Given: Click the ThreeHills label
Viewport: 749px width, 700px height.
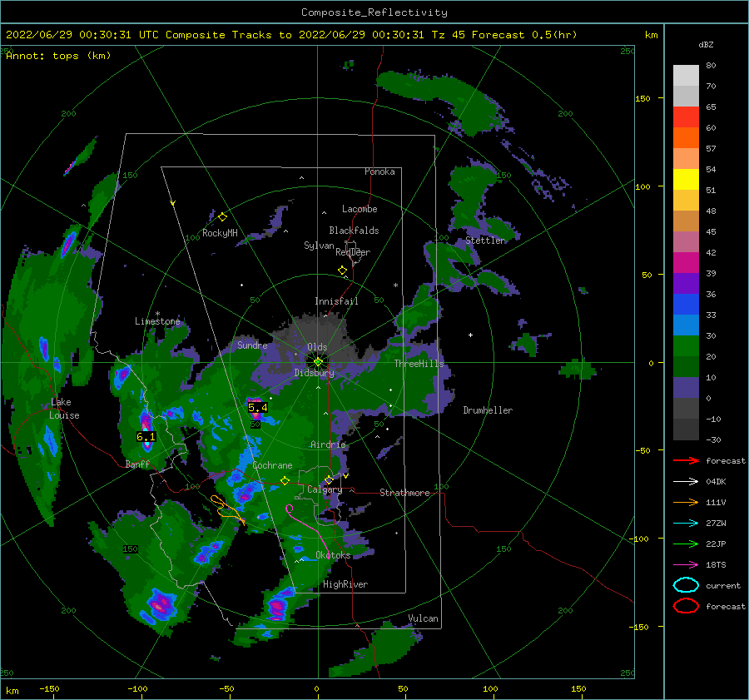Looking at the screenshot, I should [x=419, y=364].
